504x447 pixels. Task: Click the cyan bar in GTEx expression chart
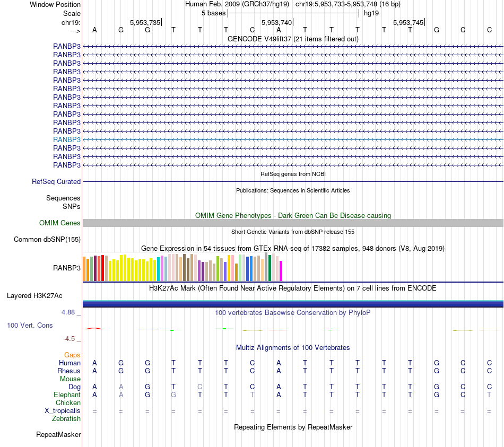click(x=159, y=269)
